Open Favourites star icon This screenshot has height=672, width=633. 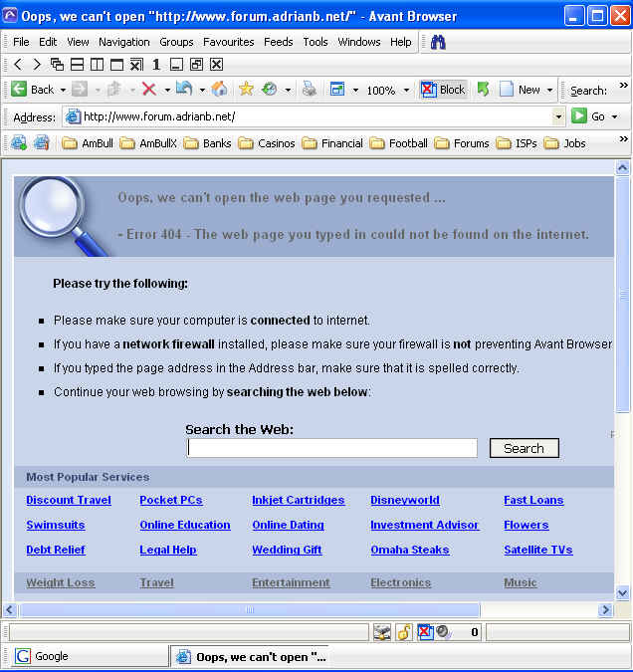pyautogui.click(x=246, y=89)
